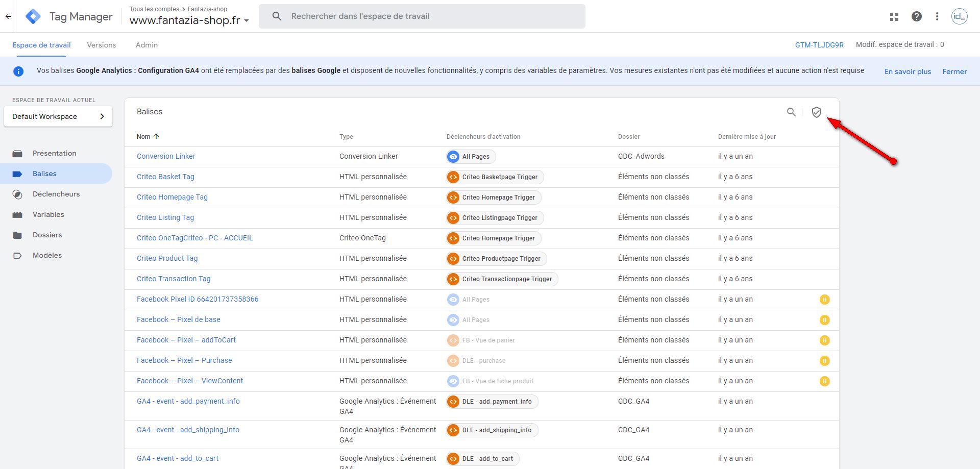Screen dimensions: 980x469
Task: Open the FB - Vue de fiche produit trigger chip
Action: point(490,381)
